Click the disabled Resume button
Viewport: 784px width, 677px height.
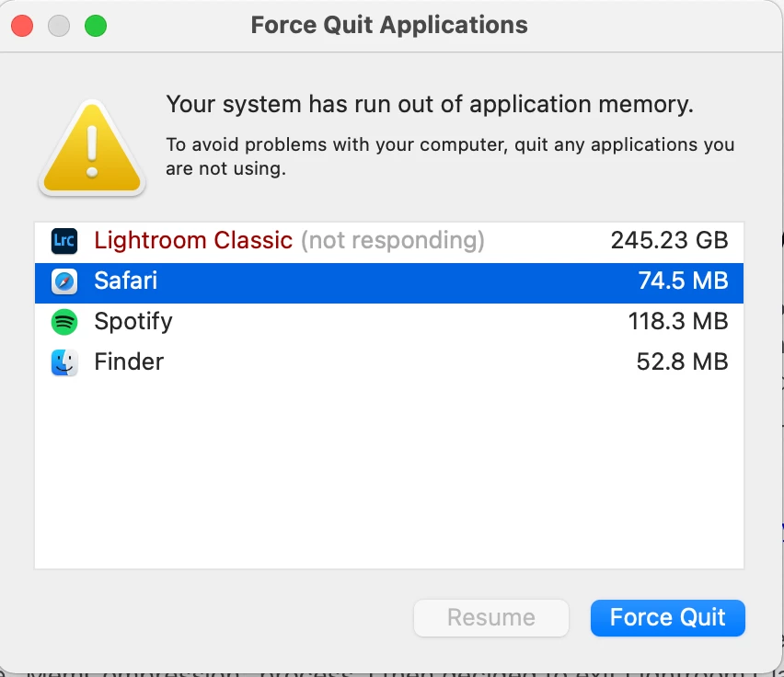coord(490,617)
